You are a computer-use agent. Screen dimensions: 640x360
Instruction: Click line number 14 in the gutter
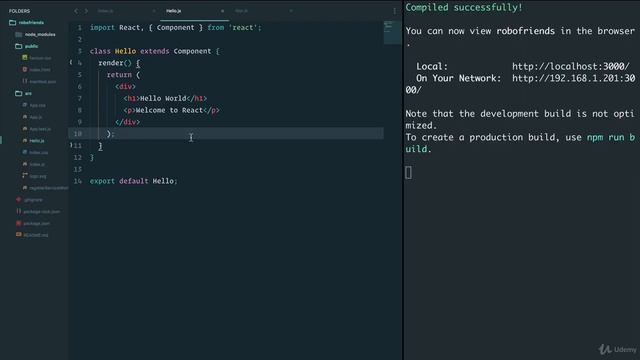[x=78, y=181]
